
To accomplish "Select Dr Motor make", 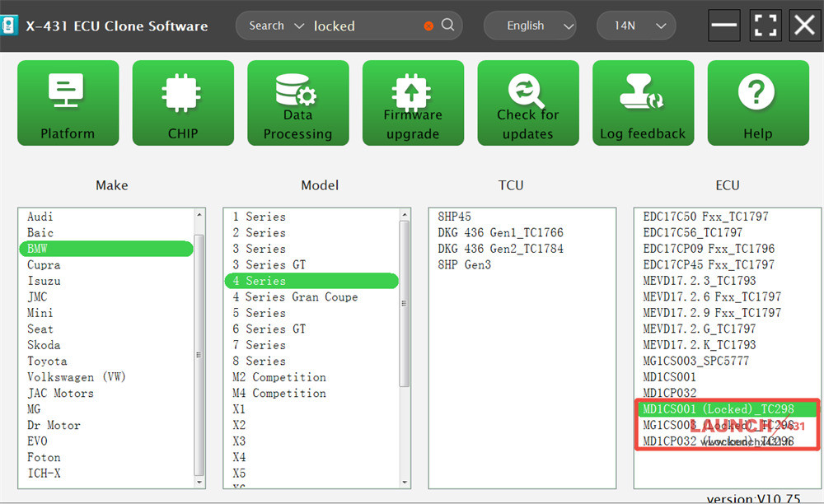I will point(54,425).
